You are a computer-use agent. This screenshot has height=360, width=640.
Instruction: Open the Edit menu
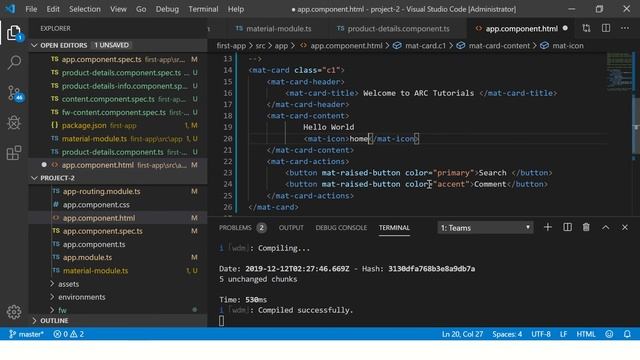point(53,9)
